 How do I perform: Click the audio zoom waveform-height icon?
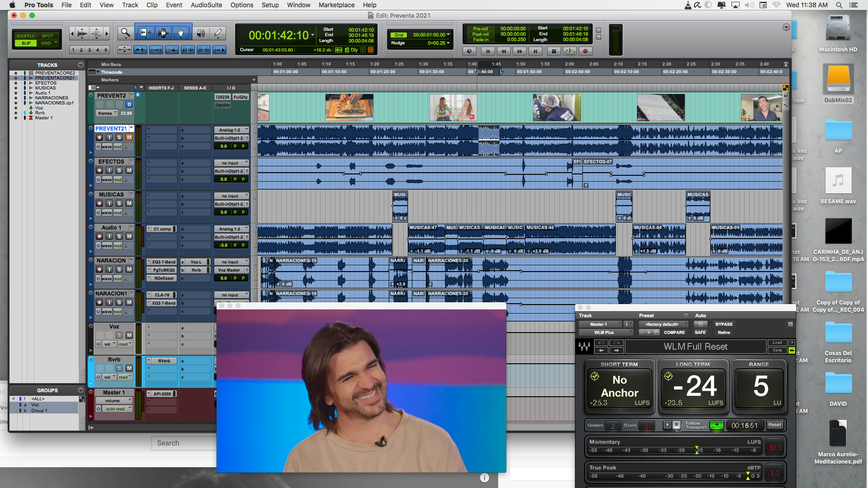click(x=83, y=33)
